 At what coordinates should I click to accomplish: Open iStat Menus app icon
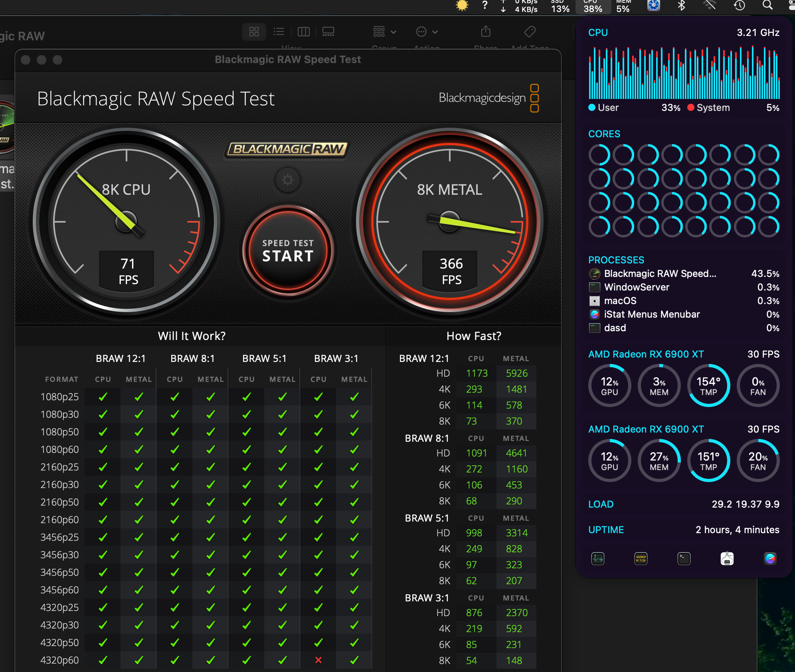(770, 559)
